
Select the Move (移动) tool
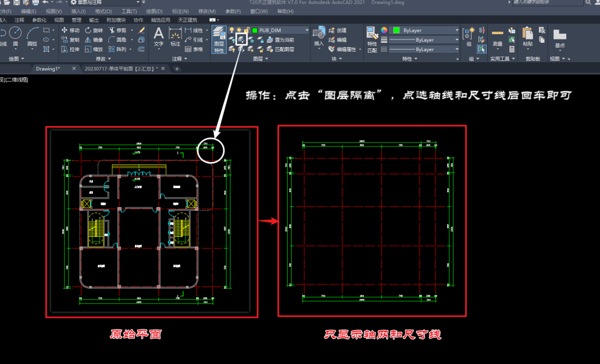tap(70, 30)
